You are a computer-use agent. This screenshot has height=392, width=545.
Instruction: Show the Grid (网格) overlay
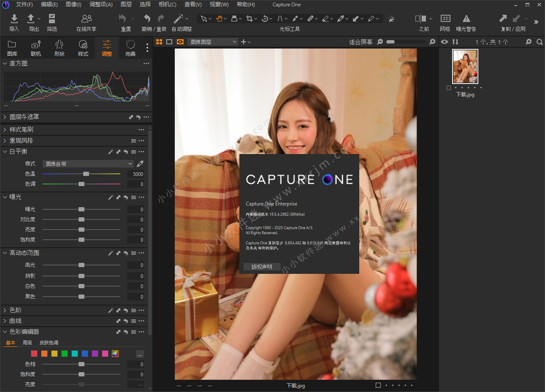pos(445,19)
